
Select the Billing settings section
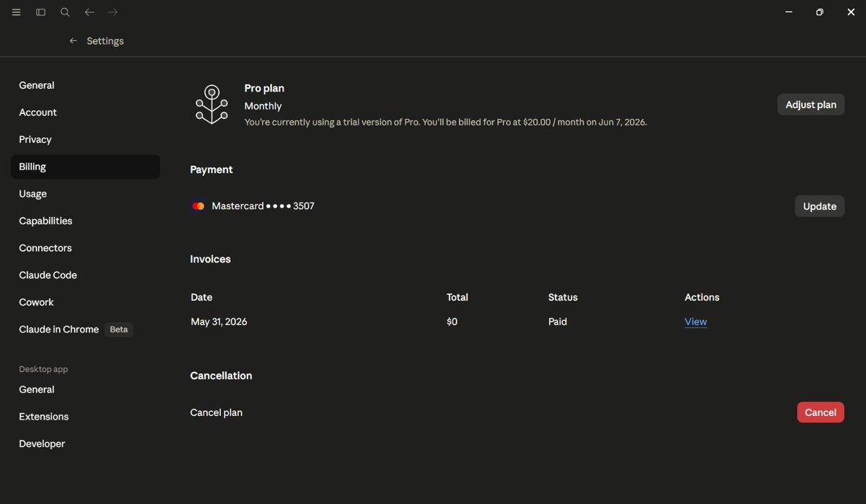[85, 167]
